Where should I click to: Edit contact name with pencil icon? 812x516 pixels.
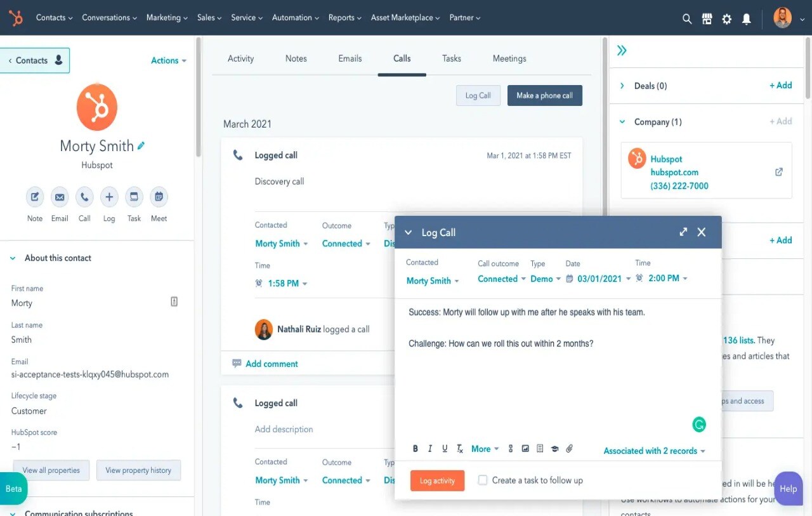pos(141,146)
